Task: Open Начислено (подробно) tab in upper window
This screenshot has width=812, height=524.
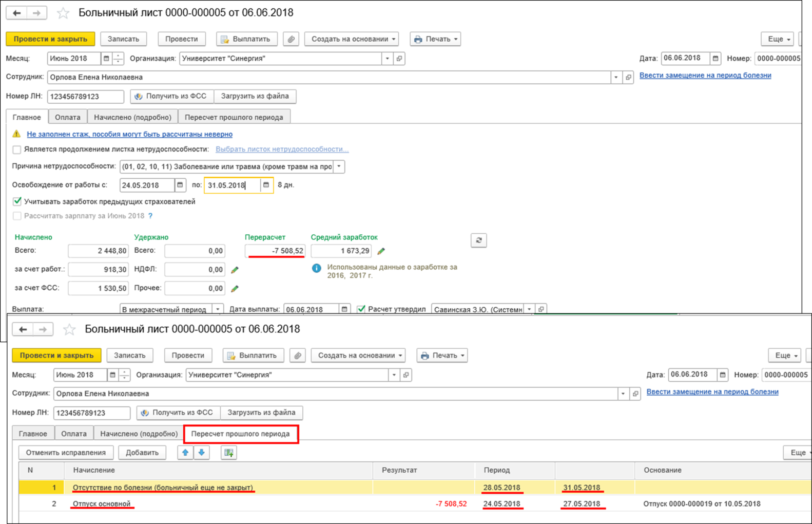Action: click(132, 117)
